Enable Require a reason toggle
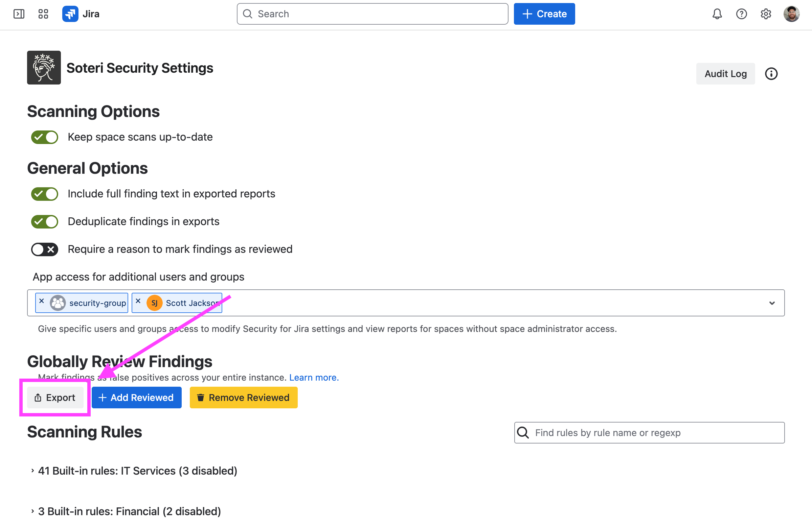 click(45, 249)
